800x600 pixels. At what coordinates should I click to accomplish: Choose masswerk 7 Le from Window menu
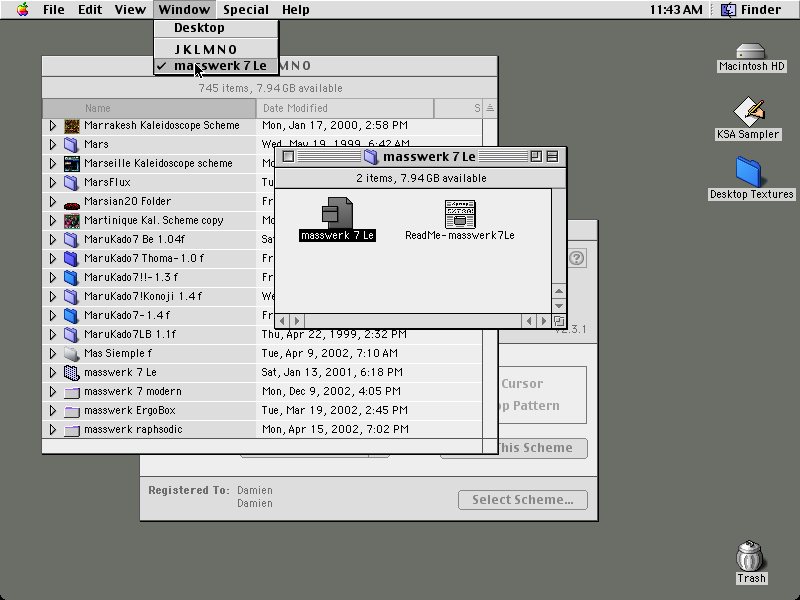pyautogui.click(x=216, y=66)
